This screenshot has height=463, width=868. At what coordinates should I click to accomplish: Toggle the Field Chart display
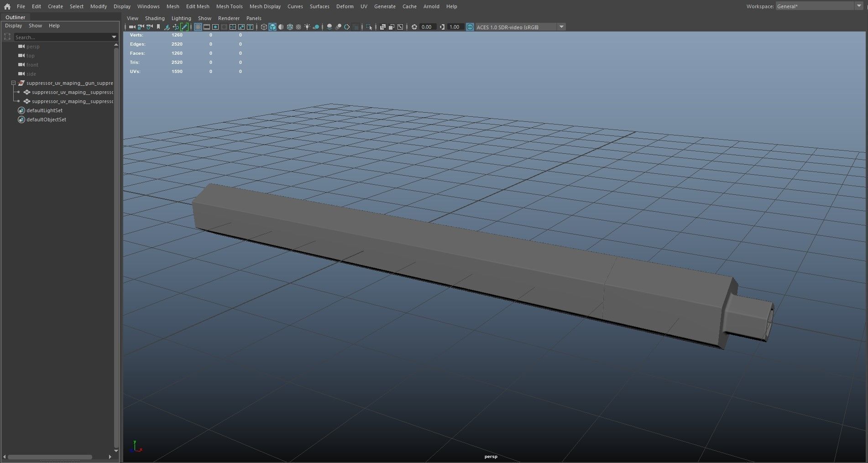233,27
